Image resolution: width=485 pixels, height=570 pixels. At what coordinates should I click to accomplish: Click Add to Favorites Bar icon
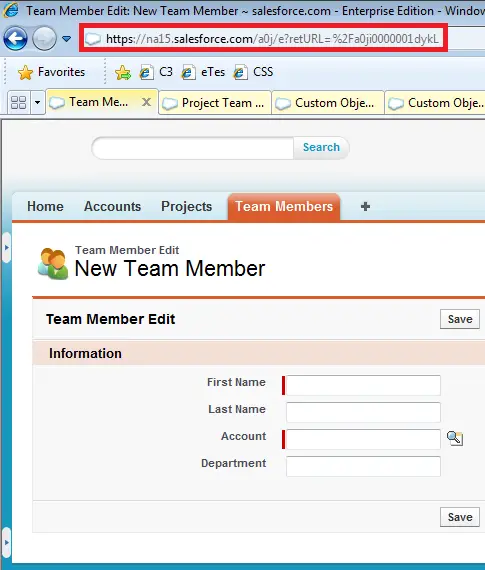123,72
